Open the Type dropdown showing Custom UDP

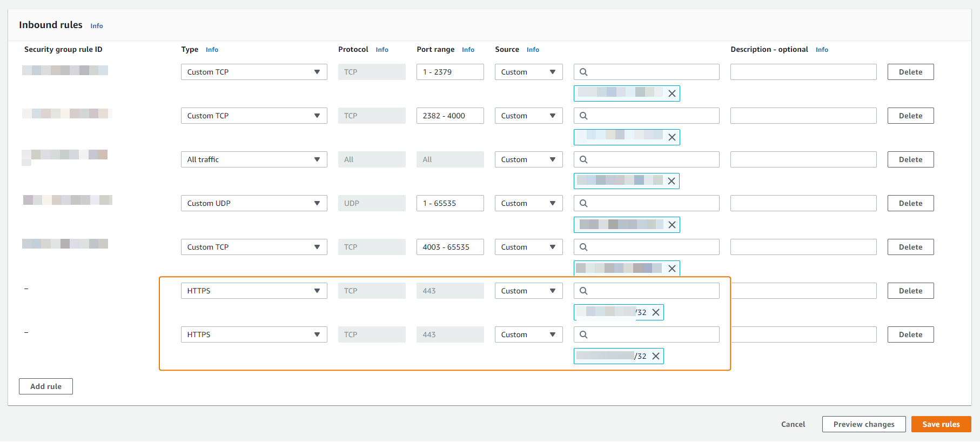(x=253, y=203)
